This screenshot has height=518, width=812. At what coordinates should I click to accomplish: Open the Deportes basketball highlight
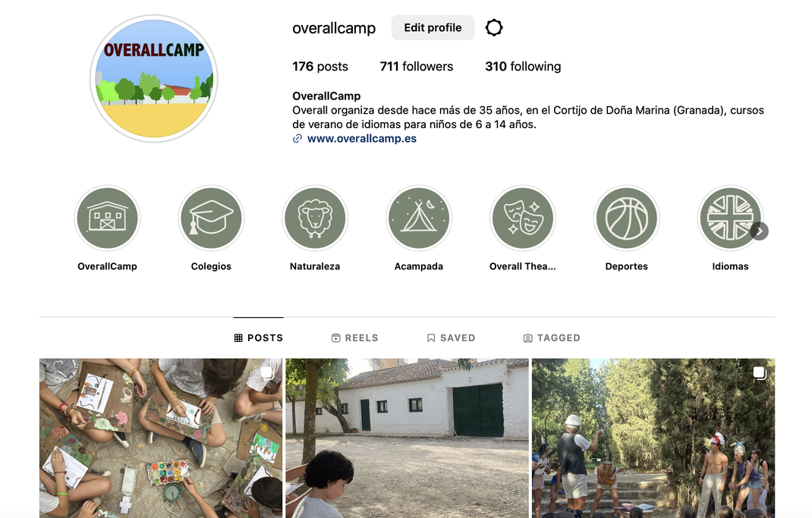point(626,218)
